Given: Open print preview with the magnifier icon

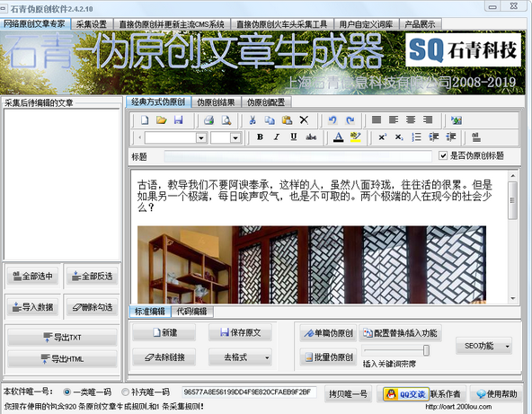Looking at the screenshot, I should pyautogui.click(x=226, y=120).
